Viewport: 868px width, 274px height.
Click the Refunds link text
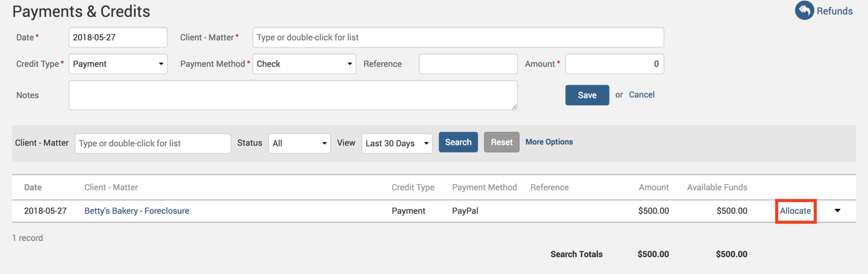(x=834, y=11)
